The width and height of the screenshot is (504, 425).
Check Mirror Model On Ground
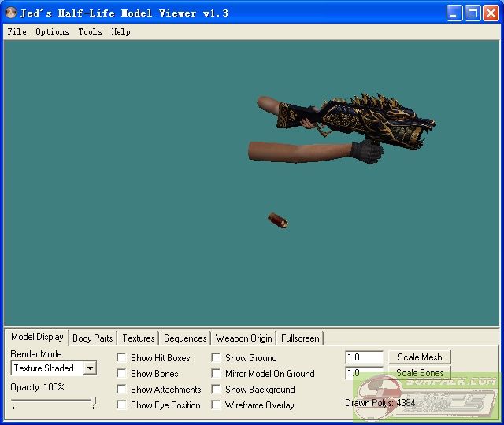point(217,374)
